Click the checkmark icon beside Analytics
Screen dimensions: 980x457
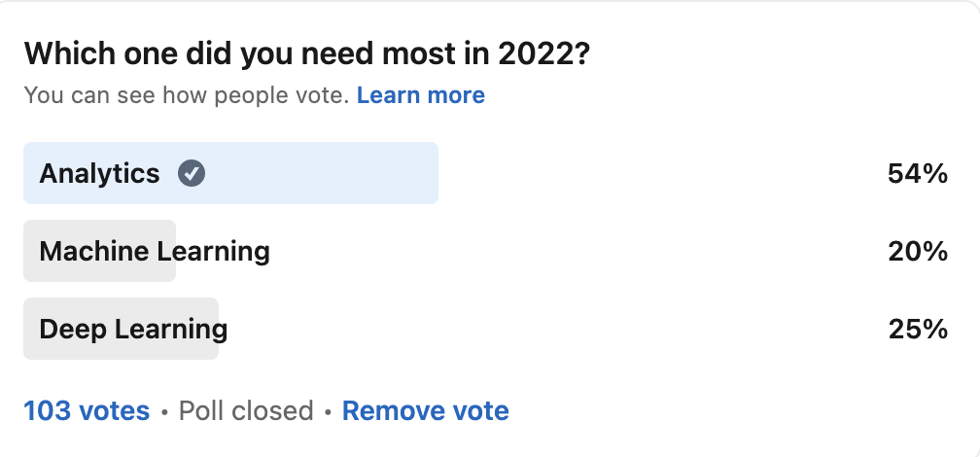[x=192, y=174]
